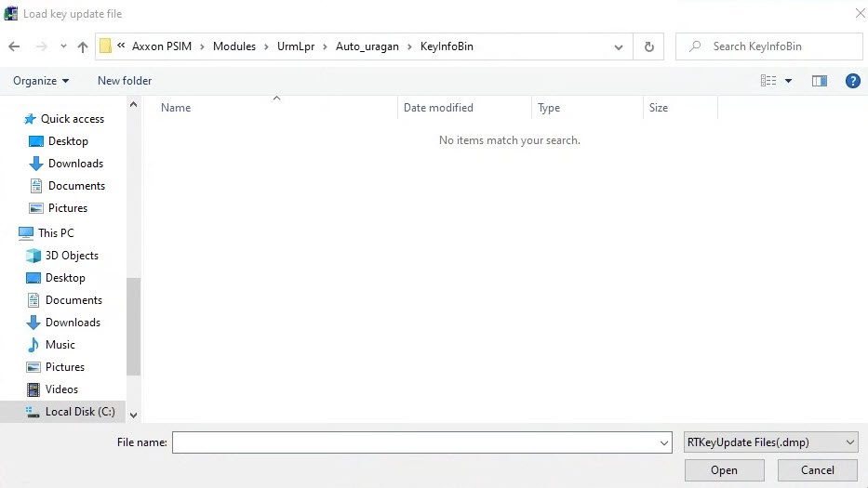Expand chevron after Auto_uragan breadcrumb
This screenshot has height=488, width=868.
[x=409, y=47]
